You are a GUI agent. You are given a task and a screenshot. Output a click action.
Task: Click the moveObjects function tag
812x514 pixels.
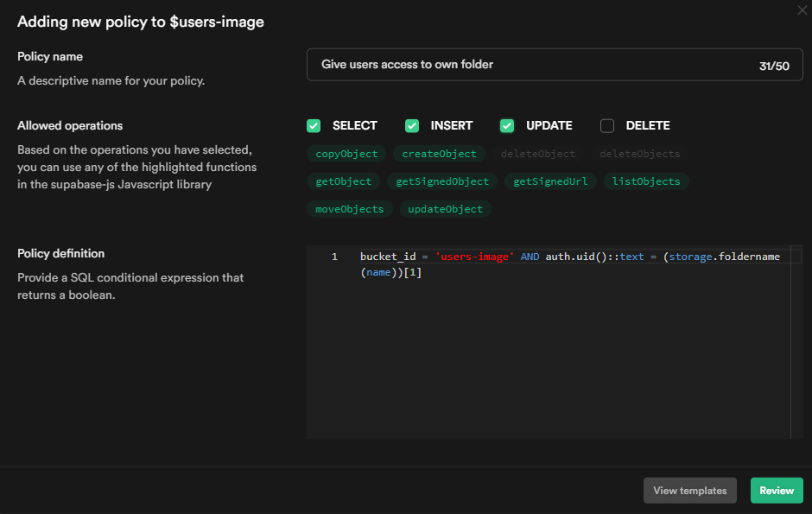tap(349, 209)
